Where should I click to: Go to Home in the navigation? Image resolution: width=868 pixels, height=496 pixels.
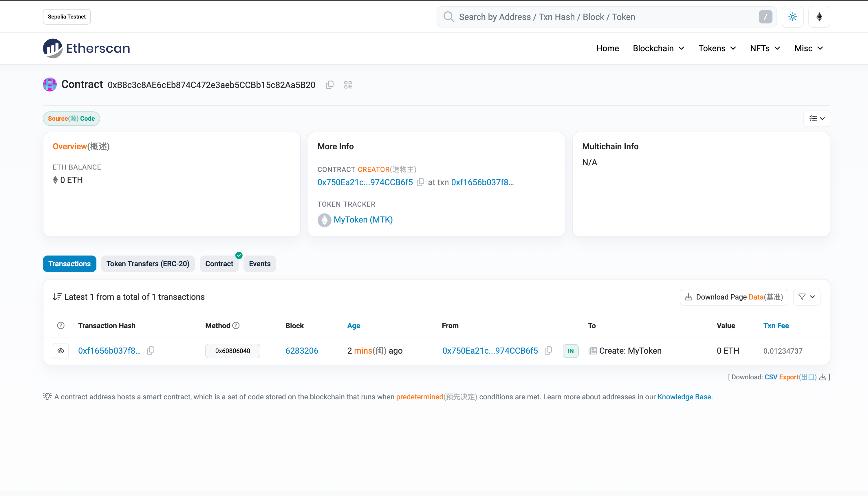607,48
